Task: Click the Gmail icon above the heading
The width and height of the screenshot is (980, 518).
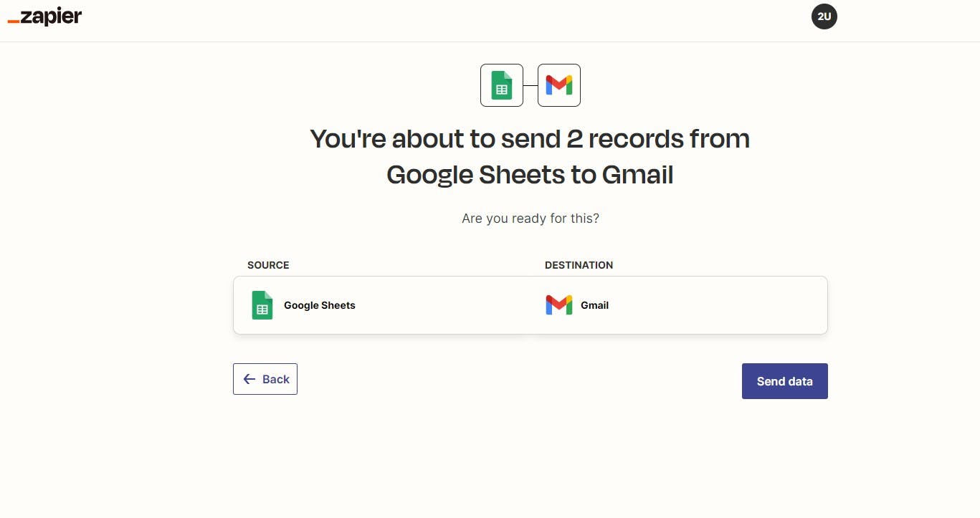Action: tap(558, 85)
